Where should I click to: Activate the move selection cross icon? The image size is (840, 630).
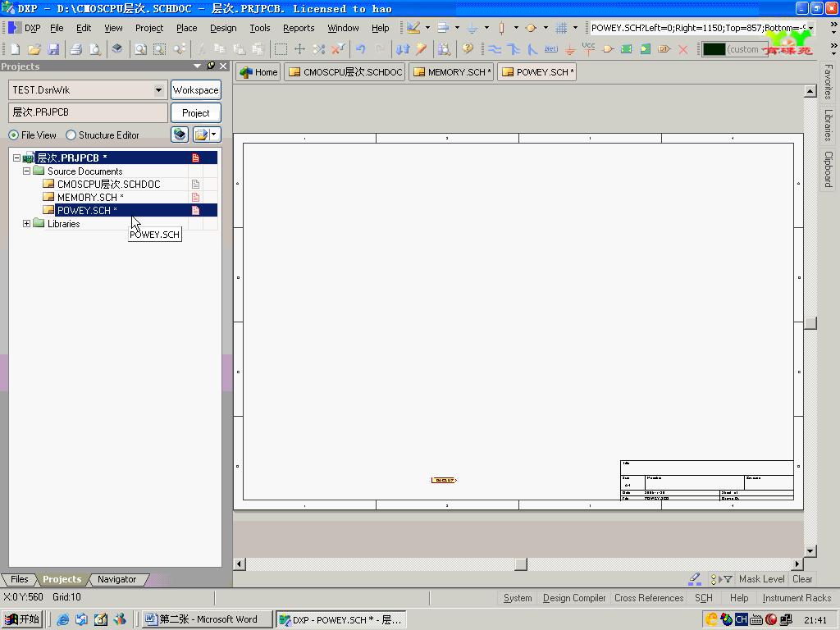pyautogui.click(x=299, y=49)
